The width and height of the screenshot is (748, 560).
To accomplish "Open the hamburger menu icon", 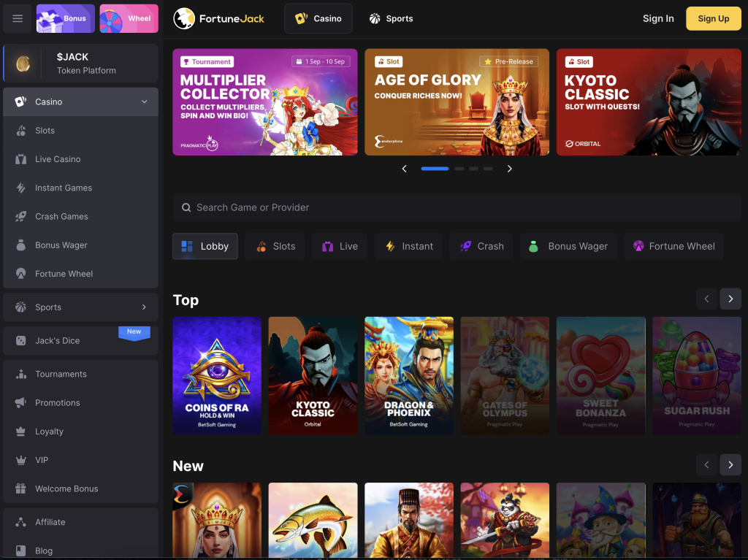I will (x=18, y=18).
